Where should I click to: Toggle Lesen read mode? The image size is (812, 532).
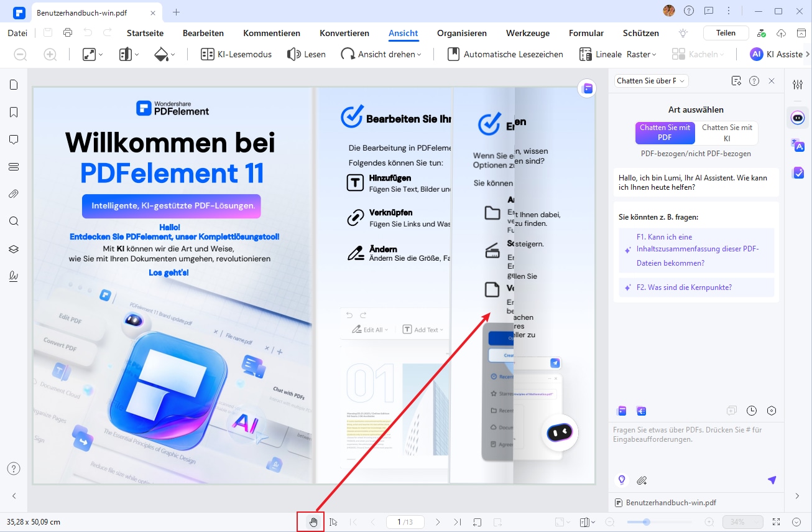tap(307, 54)
